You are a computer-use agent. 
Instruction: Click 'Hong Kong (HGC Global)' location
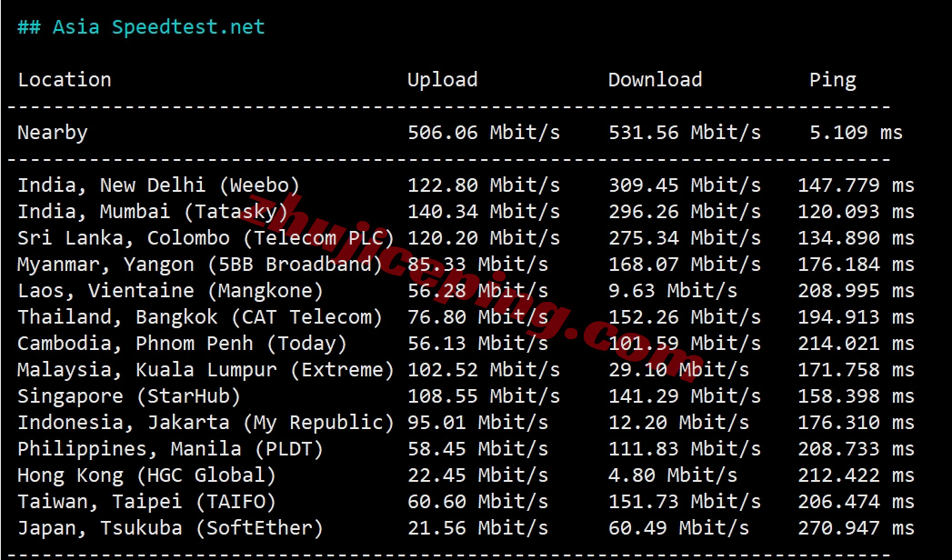[147, 475]
